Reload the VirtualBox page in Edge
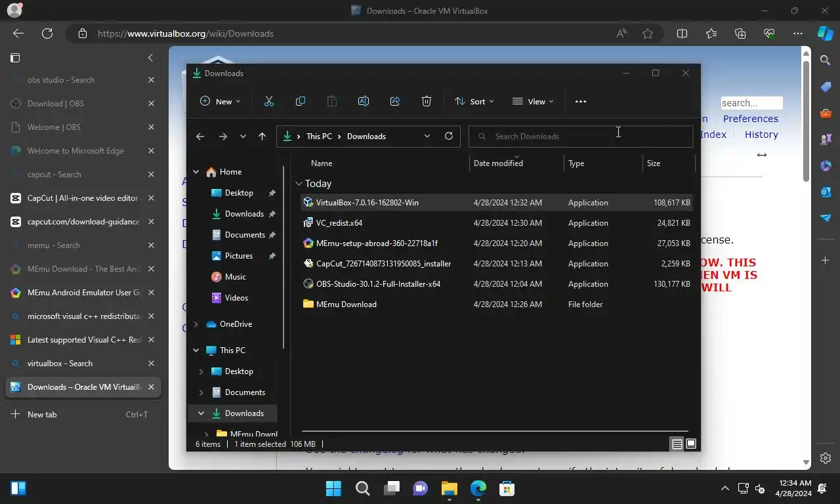Image resolution: width=840 pixels, height=504 pixels. tap(47, 33)
